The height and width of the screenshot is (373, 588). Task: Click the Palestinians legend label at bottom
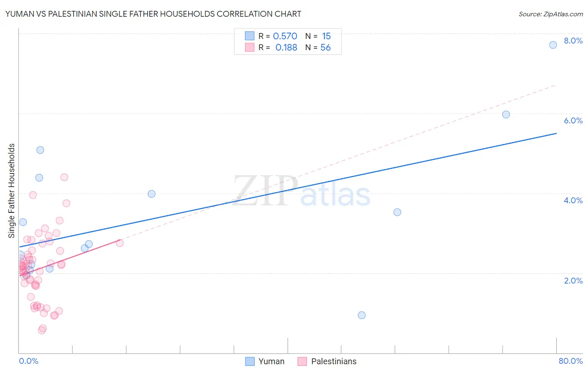tap(334, 361)
